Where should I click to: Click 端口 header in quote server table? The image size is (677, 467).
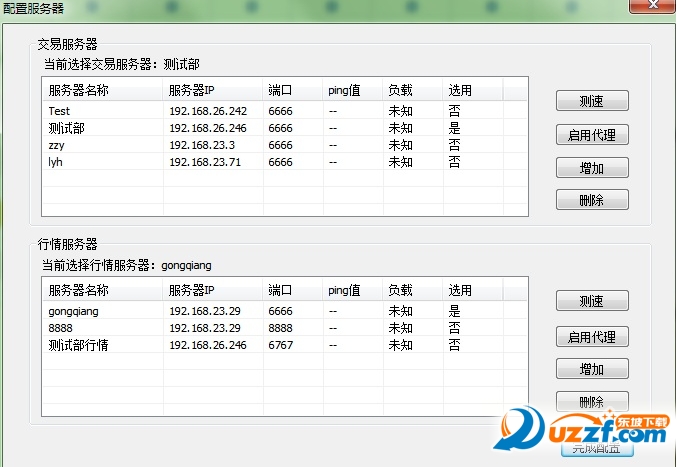pyautogui.click(x=293, y=290)
